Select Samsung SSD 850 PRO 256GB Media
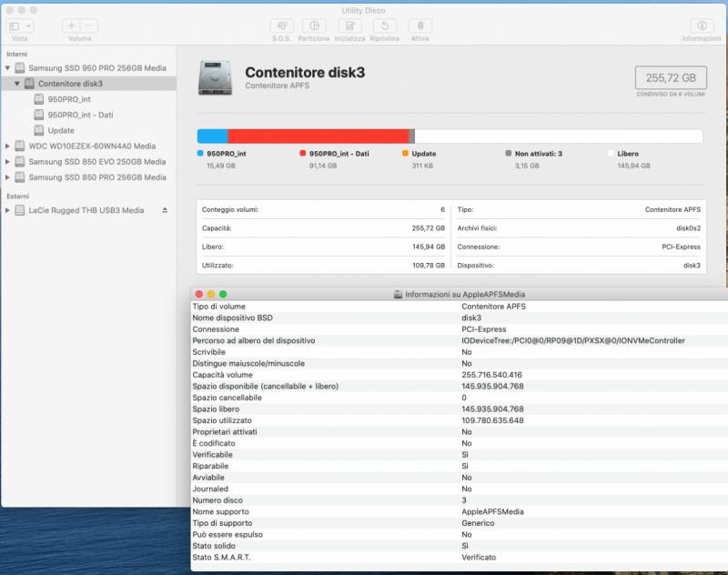The height and width of the screenshot is (575, 728). (96, 177)
